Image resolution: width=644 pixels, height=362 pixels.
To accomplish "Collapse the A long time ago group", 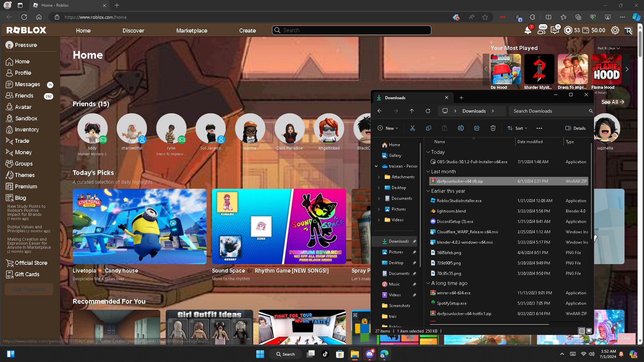I will tap(428, 283).
